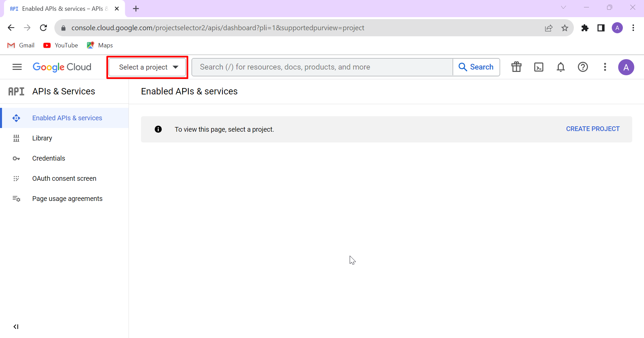Open the browser extensions puzzle icon
Screen dimensions: 644x338
(585, 28)
